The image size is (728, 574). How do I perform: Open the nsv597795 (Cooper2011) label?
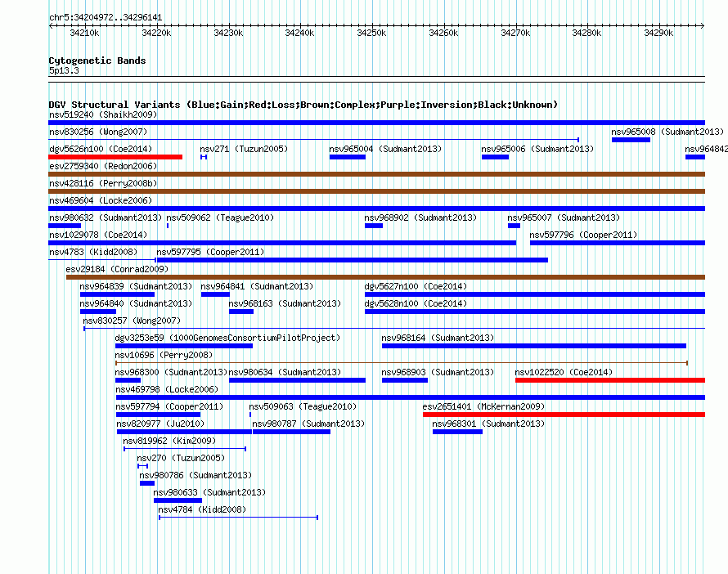pos(210,252)
